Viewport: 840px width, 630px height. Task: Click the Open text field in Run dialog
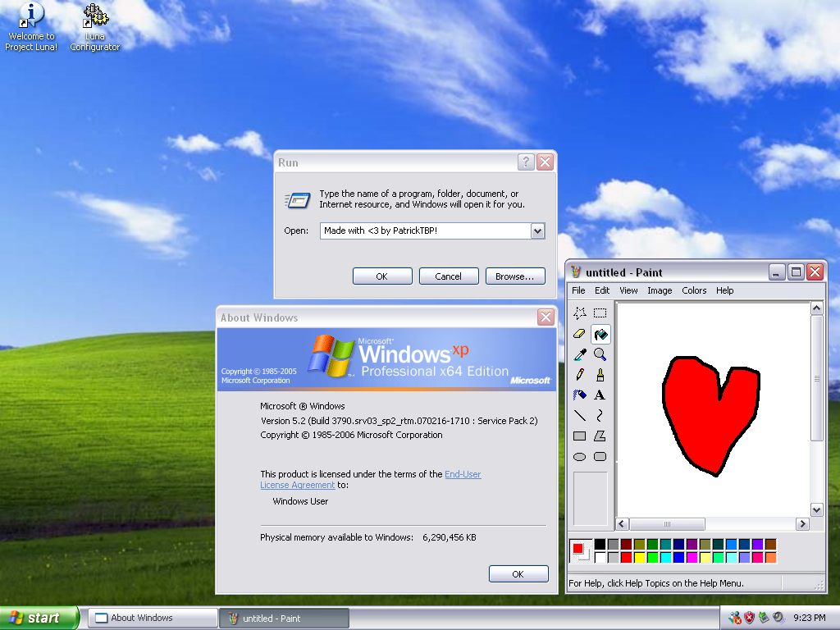coord(426,231)
